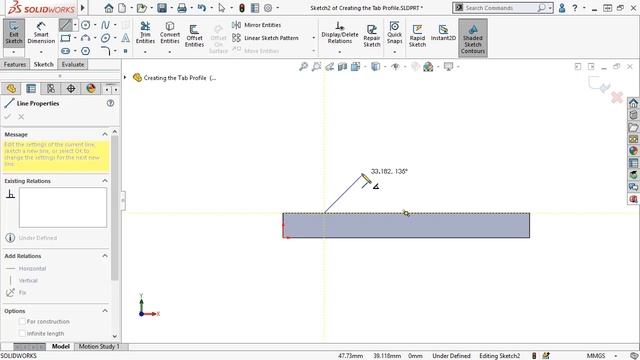Click Quick Snaps tool

(395, 33)
